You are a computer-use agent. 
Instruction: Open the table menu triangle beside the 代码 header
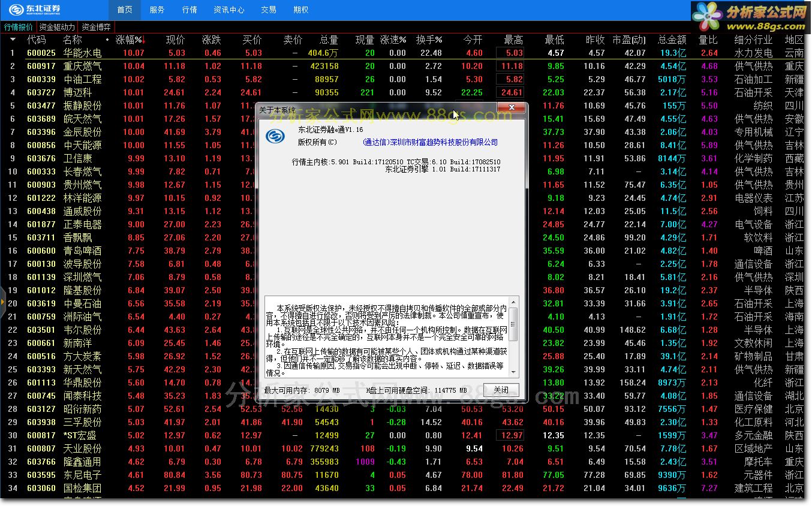tap(13, 40)
